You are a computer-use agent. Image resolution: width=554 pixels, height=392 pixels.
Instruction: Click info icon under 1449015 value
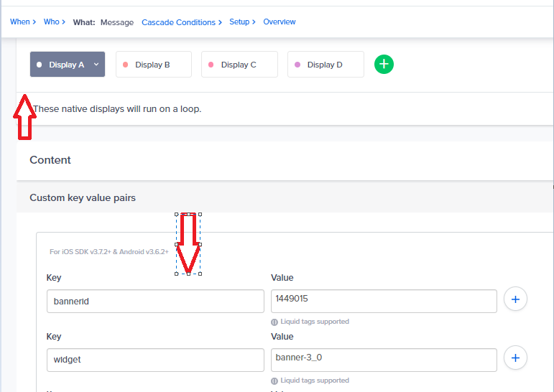(274, 322)
